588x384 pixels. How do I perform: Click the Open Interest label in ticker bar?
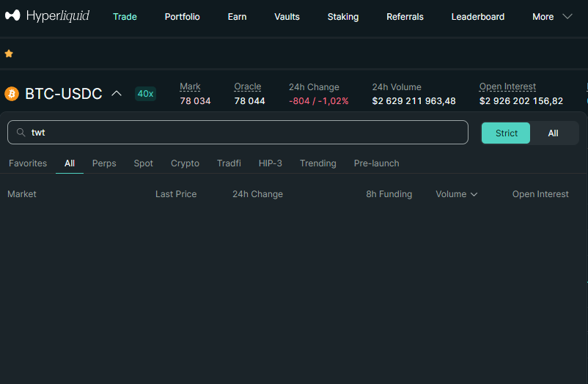pos(507,86)
